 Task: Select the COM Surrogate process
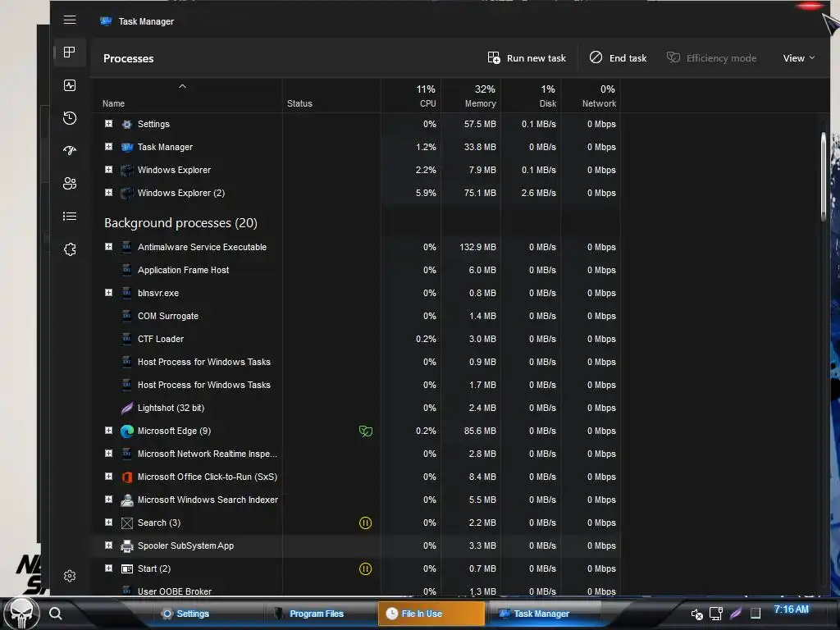(167, 316)
